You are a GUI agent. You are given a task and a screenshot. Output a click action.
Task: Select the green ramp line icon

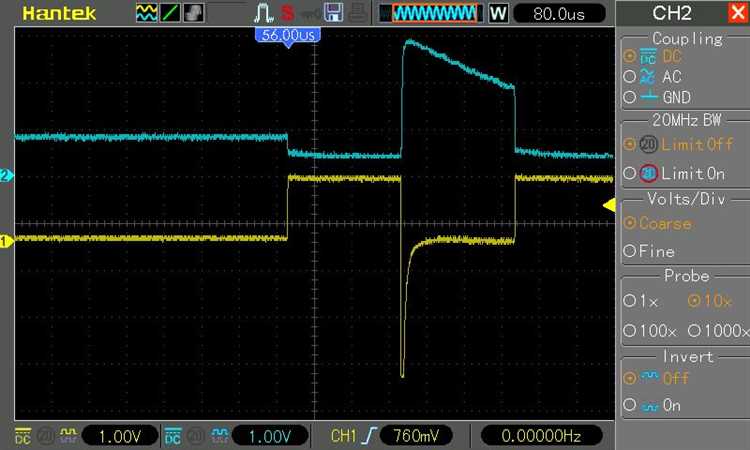click(x=170, y=13)
